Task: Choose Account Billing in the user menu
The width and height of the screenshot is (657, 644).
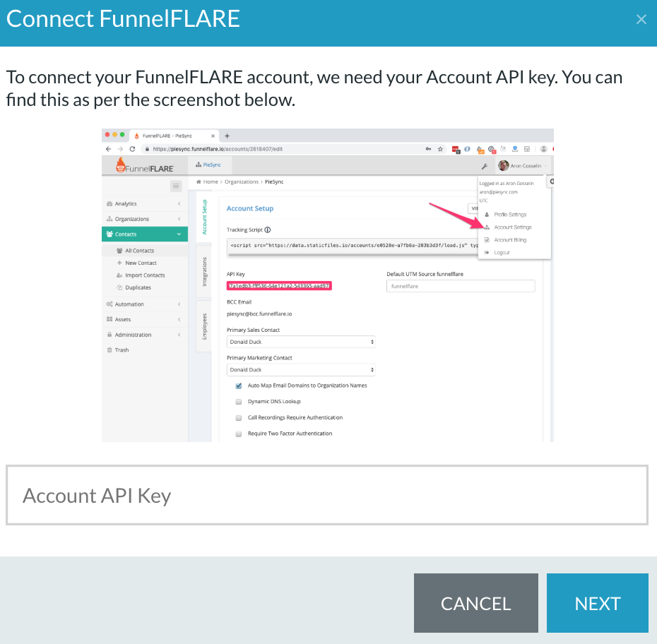Action: (510, 240)
